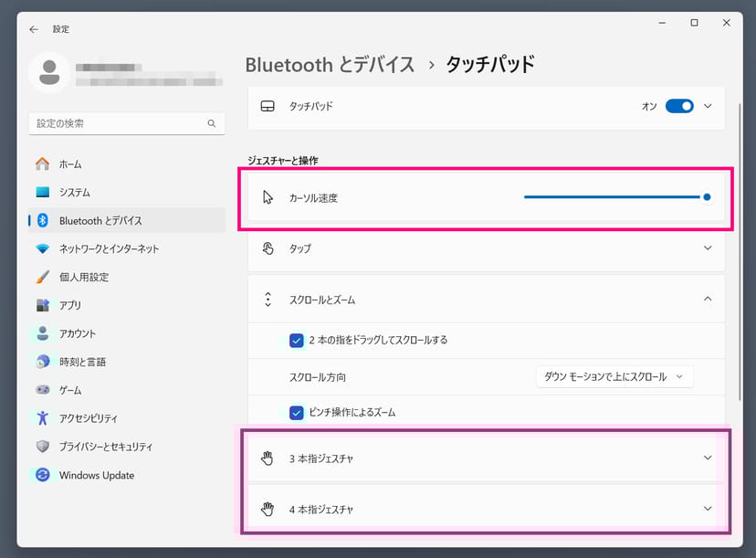756x558 pixels.
Task: Collapse the スクロールとズーム section
Action: (x=708, y=299)
